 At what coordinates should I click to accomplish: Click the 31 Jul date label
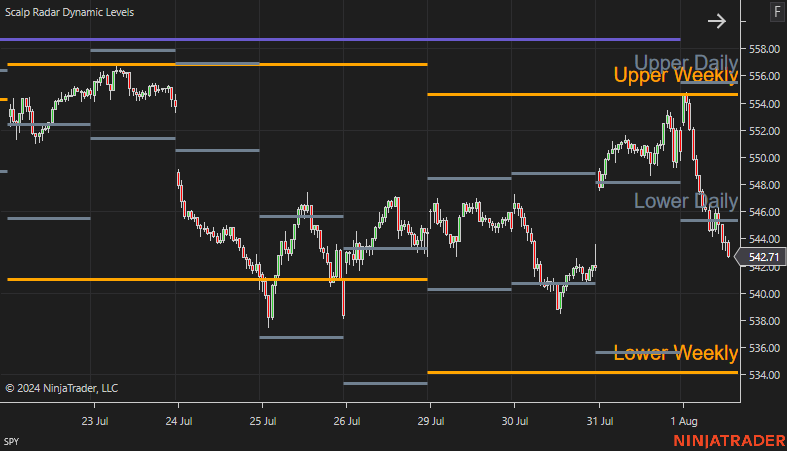tap(600, 421)
